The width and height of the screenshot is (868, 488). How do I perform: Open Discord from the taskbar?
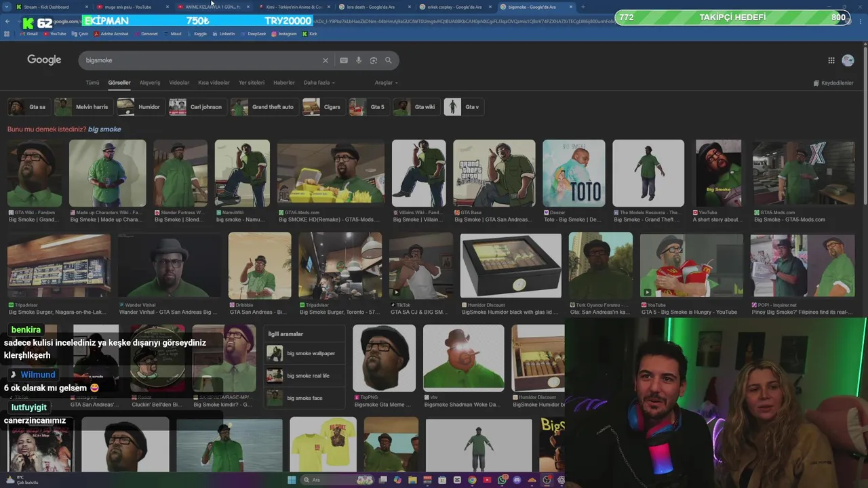tap(517, 480)
